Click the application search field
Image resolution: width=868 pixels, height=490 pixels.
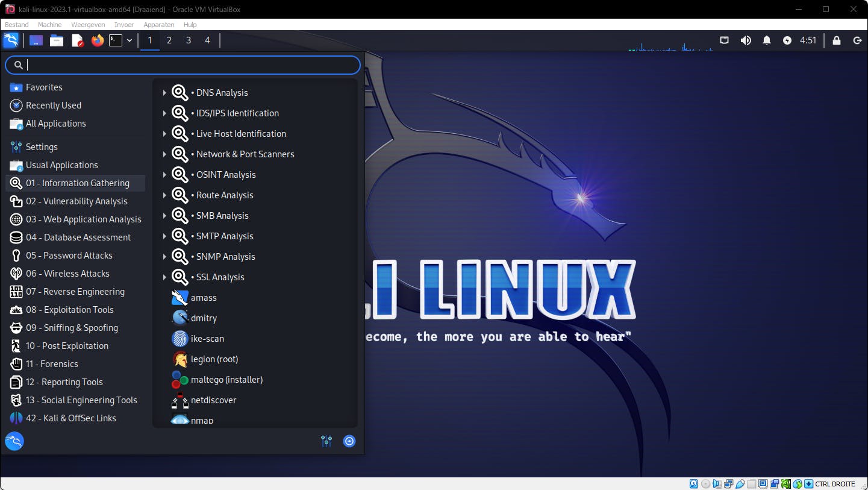pyautogui.click(x=187, y=65)
